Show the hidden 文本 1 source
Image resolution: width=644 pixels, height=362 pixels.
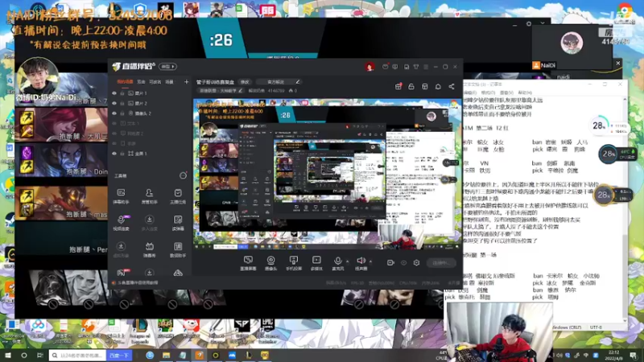point(114,123)
